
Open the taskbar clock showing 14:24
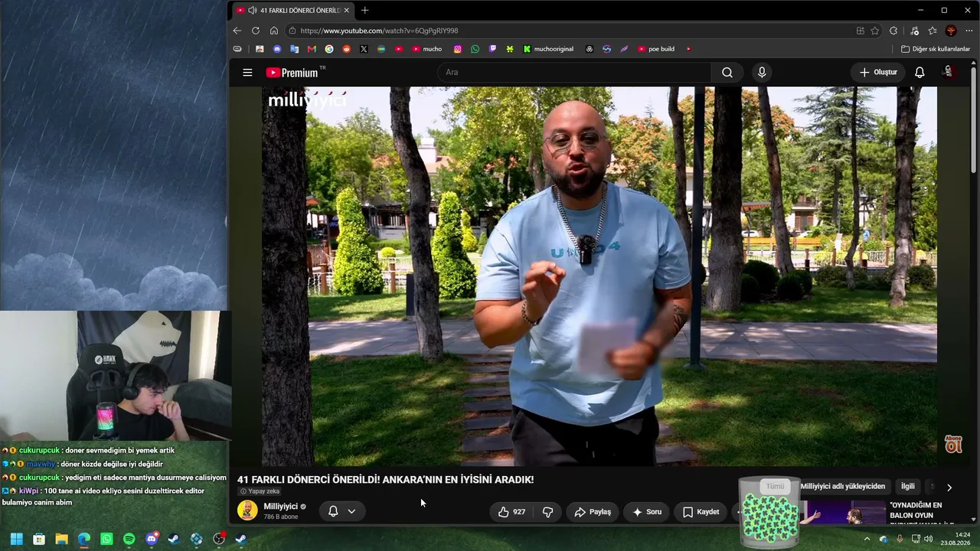(x=955, y=539)
